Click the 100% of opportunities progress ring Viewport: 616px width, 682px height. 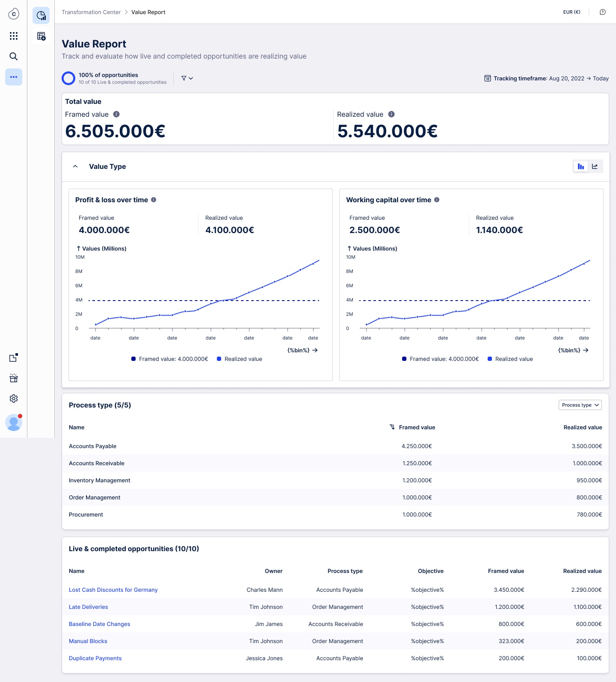(x=68, y=78)
